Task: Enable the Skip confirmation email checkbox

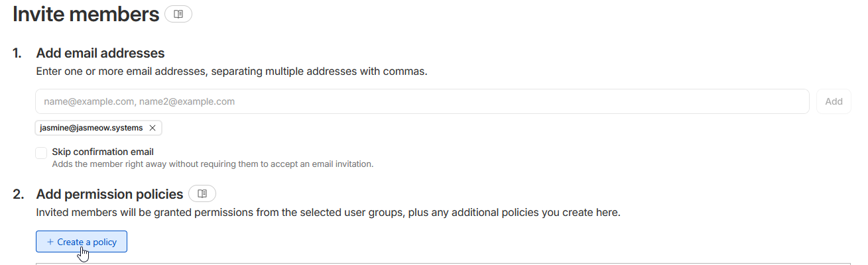Action: pos(41,153)
